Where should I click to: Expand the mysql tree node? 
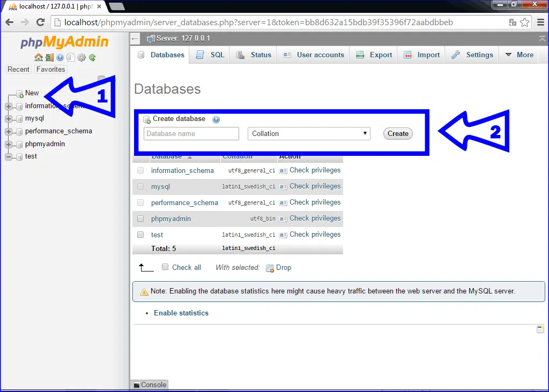pyautogui.click(x=9, y=119)
